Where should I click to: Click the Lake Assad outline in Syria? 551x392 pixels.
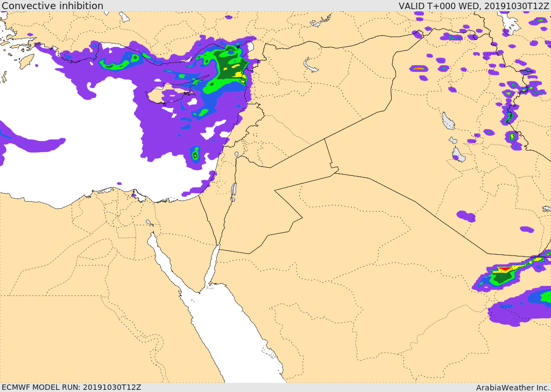pyautogui.click(x=310, y=65)
